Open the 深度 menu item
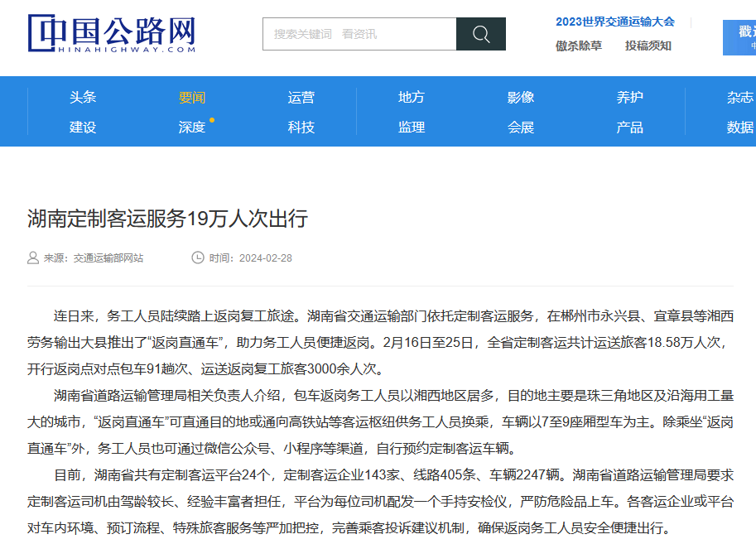Screen dimensions: 756x544 192,127
